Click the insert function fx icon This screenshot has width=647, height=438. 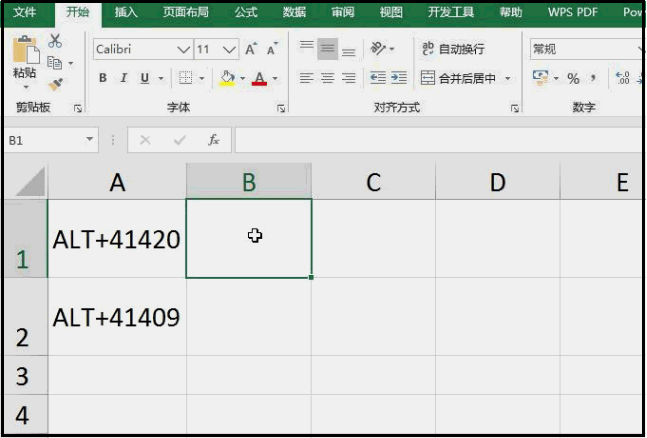pos(213,141)
